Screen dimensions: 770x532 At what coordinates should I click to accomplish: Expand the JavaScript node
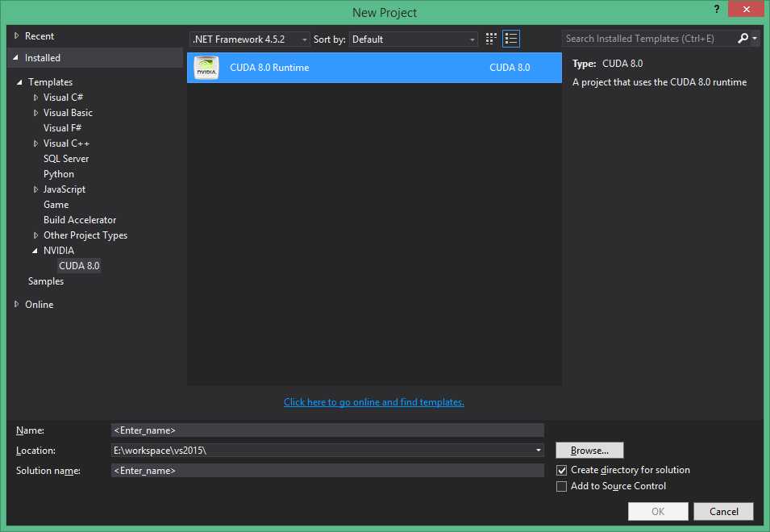(35, 189)
